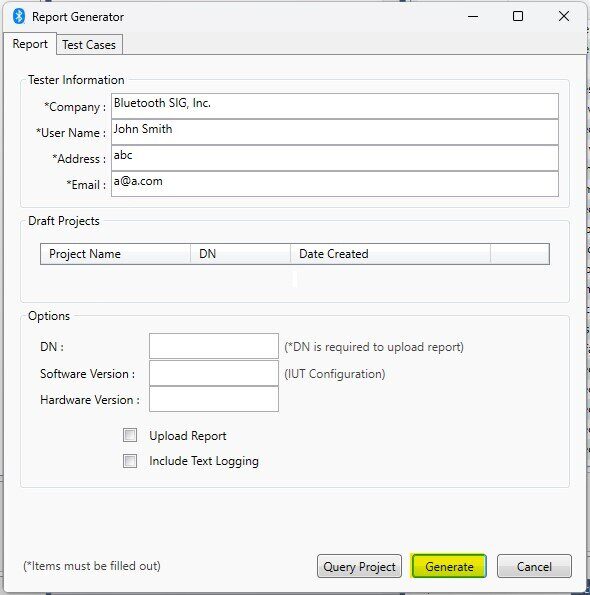
Task: Select the Report tab
Action: point(30,44)
